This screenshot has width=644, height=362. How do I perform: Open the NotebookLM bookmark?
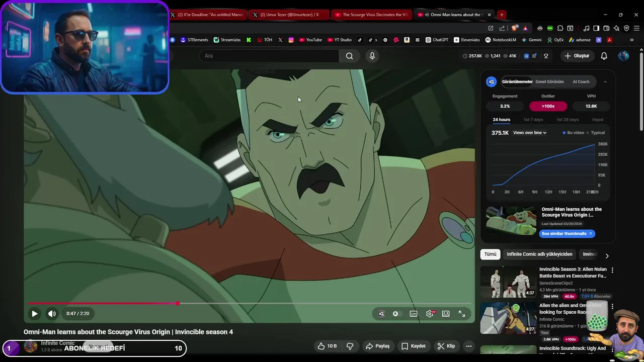(501, 40)
